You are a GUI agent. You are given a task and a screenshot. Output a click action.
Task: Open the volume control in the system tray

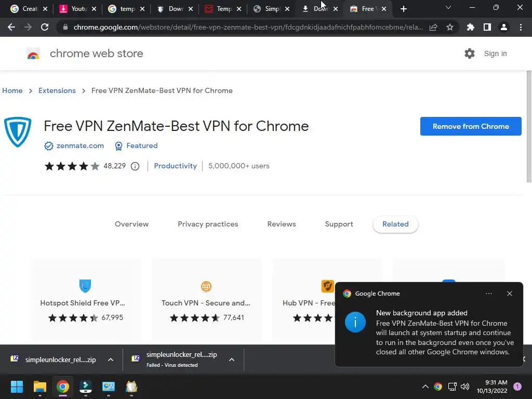tap(465, 387)
